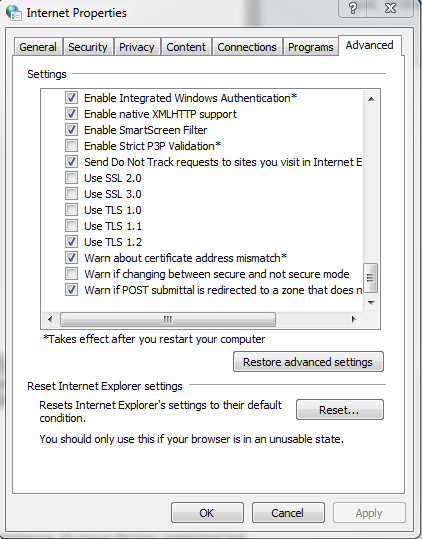422x539 pixels.
Task: Click the horizontal scrollbar thumb
Action: pos(168,319)
